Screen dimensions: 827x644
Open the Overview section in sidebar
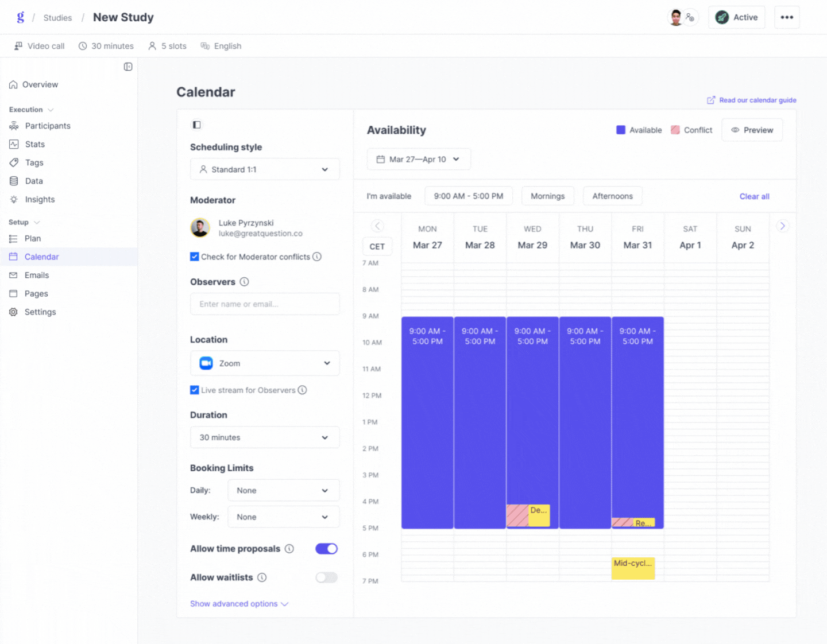point(40,84)
